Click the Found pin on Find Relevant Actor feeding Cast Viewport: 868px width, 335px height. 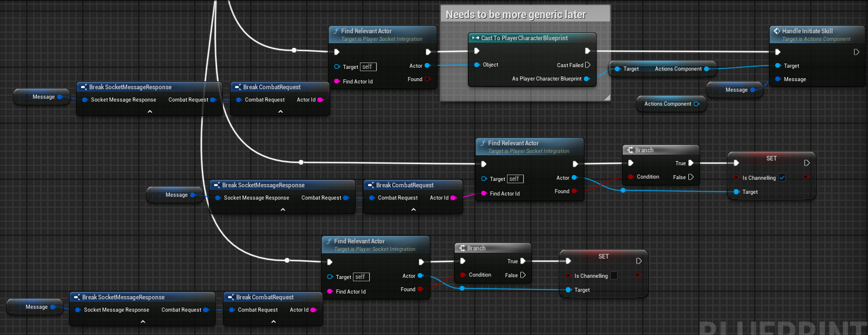tap(428, 79)
